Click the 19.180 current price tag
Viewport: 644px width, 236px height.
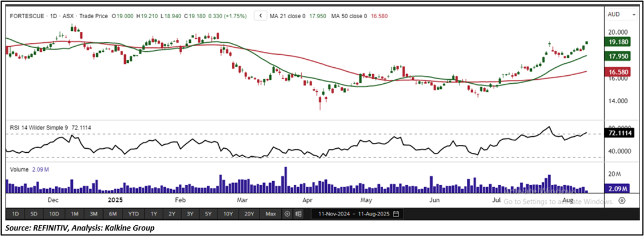(x=617, y=42)
